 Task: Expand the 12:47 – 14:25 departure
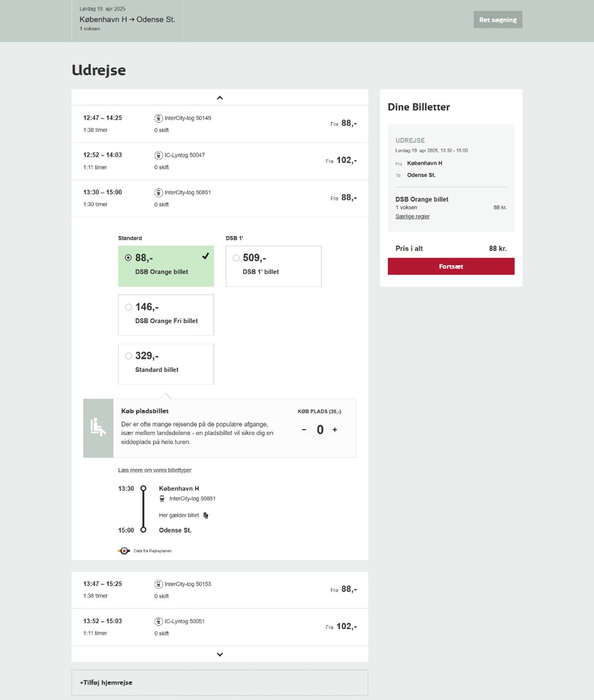point(220,124)
